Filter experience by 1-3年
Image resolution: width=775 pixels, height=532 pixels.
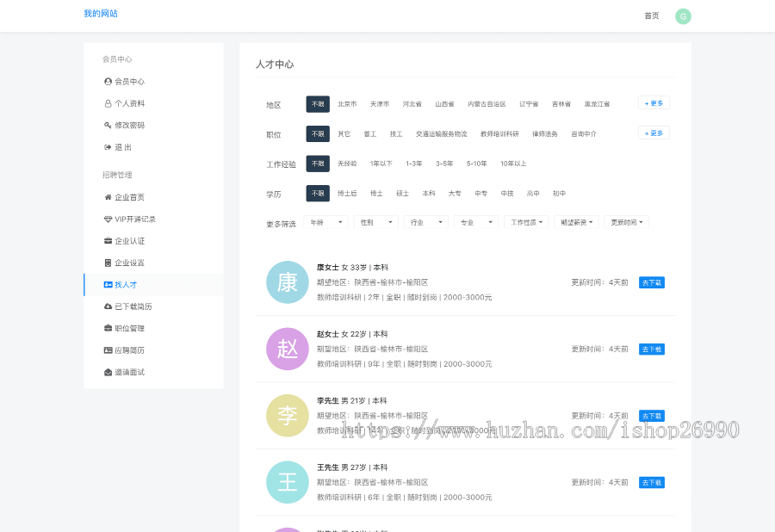pyautogui.click(x=413, y=164)
